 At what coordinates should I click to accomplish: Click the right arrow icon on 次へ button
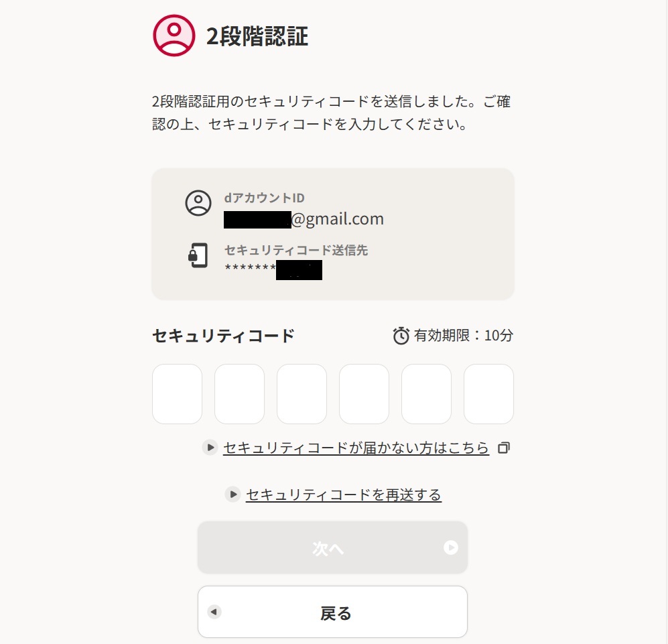[x=451, y=548]
